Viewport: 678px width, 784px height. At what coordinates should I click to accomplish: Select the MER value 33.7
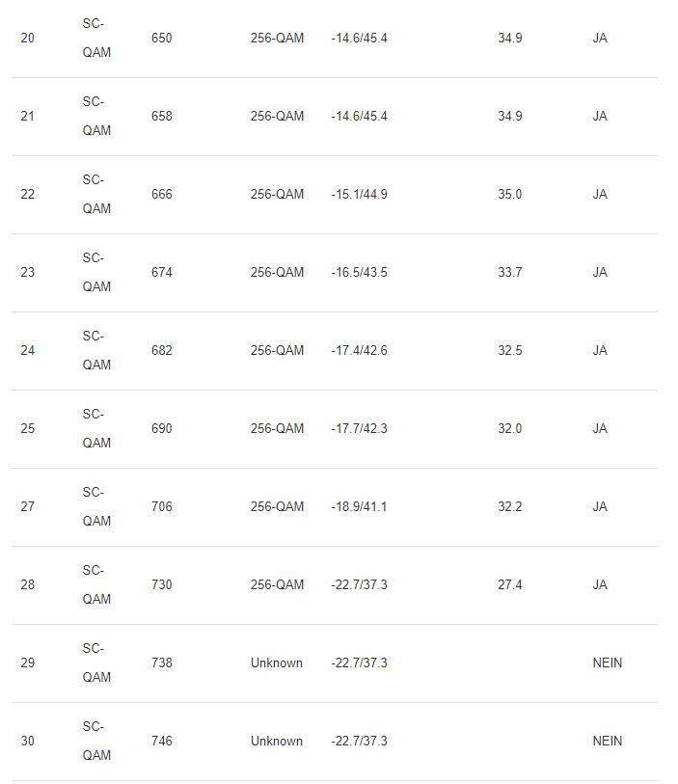pyautogui.click(x=509, y=272)
